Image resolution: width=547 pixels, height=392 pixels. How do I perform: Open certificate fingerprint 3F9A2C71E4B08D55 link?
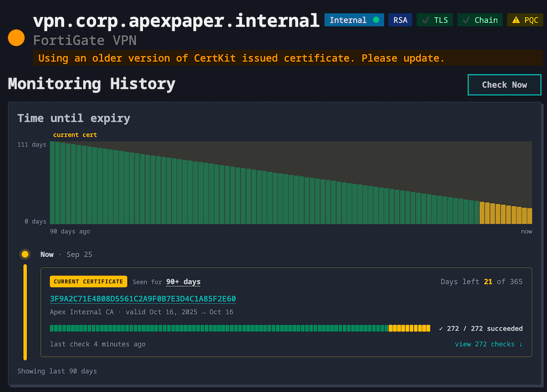coord(143,299)
